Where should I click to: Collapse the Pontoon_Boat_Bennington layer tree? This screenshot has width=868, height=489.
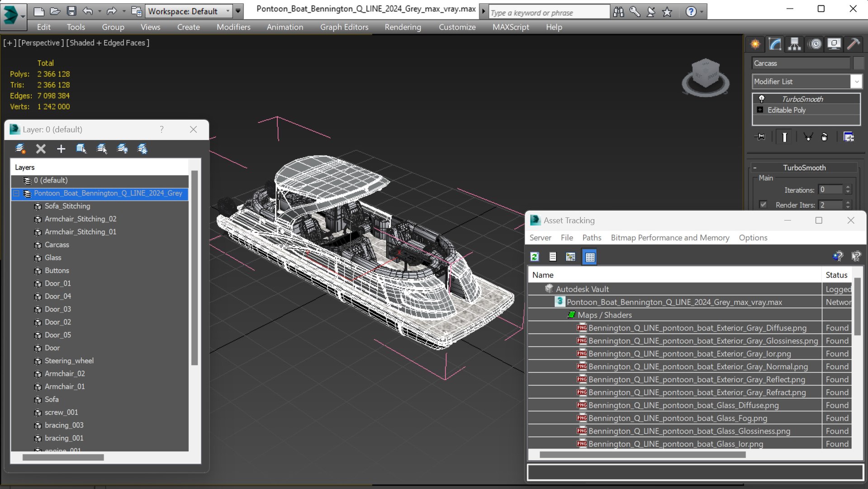coord(16,193)
